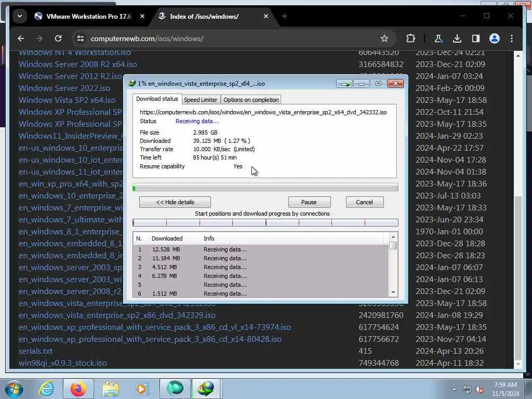Image resolution: width=532 pixels, height=399 pixels.
Task: Bookmark this page with the star icon
Action: click(384, 38)
